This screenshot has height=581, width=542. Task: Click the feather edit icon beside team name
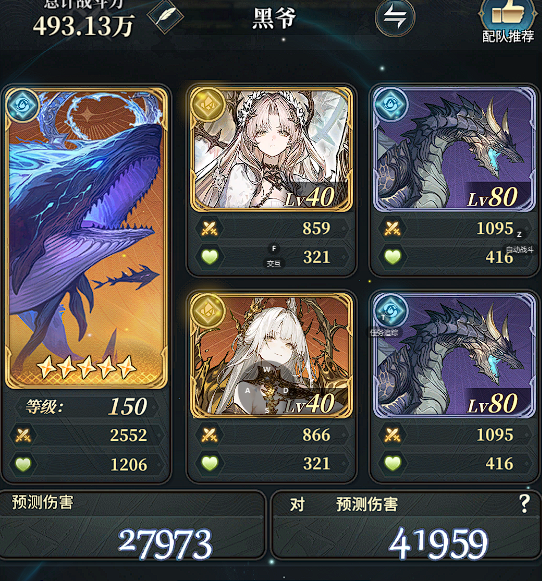165,17
